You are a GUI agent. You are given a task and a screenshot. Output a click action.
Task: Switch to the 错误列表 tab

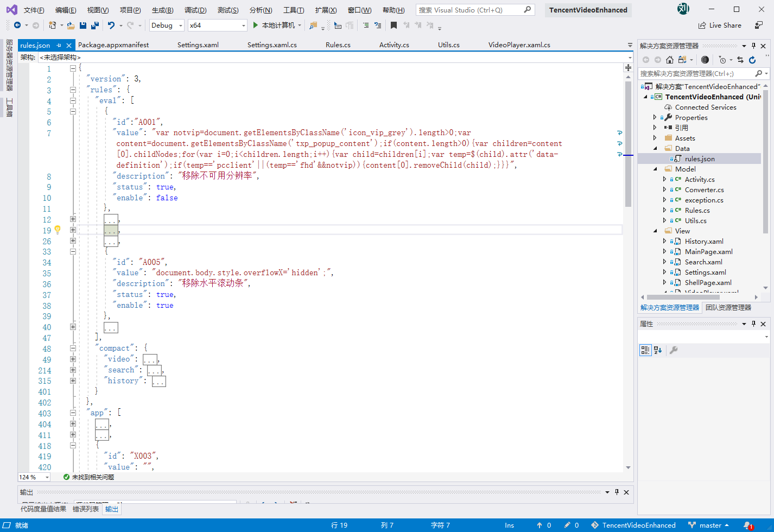point(86,509)
